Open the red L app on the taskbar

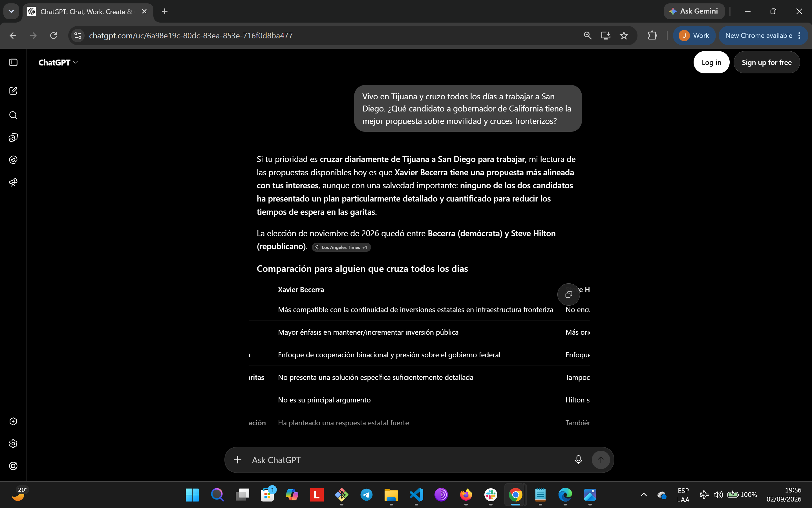coord(317,495)
